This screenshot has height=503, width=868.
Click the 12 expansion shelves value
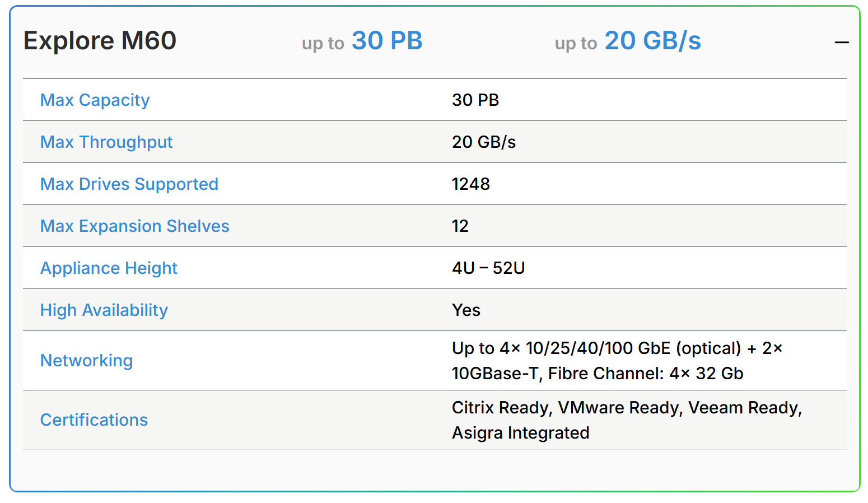[460, 226]
